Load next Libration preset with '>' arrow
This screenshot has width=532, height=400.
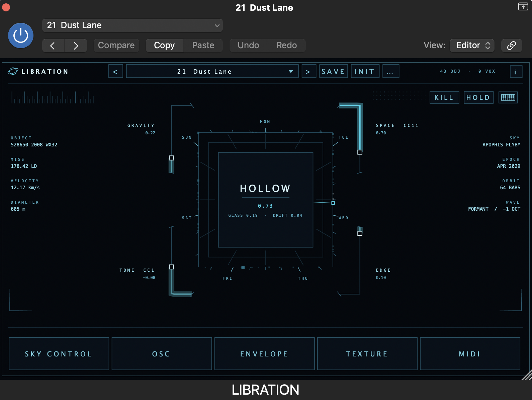tap(309, 71)
